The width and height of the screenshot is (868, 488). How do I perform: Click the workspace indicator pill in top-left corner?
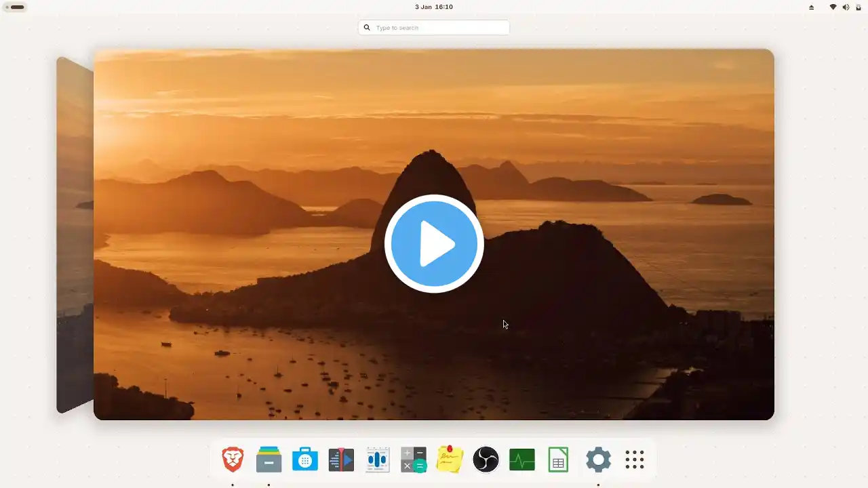pyautogui.click(x=16, y=7)
